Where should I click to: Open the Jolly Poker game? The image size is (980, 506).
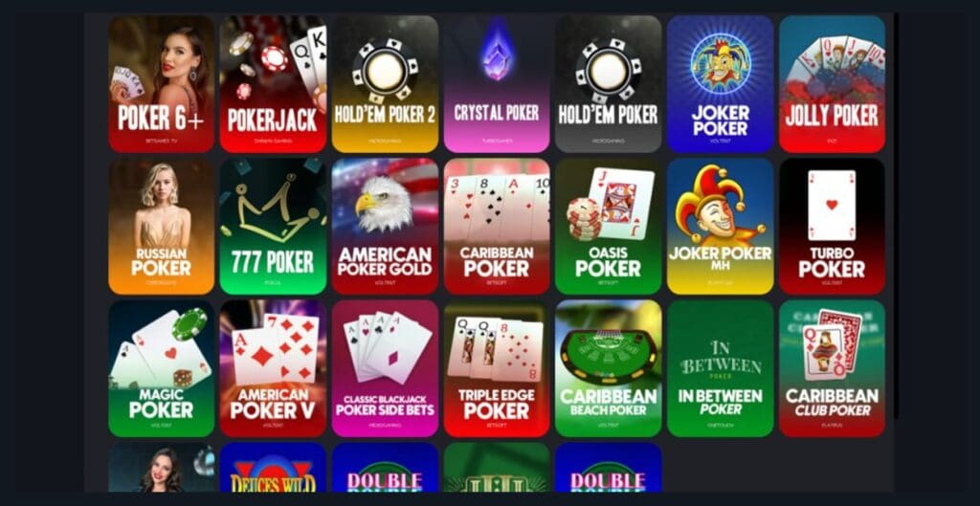[832, 84]
